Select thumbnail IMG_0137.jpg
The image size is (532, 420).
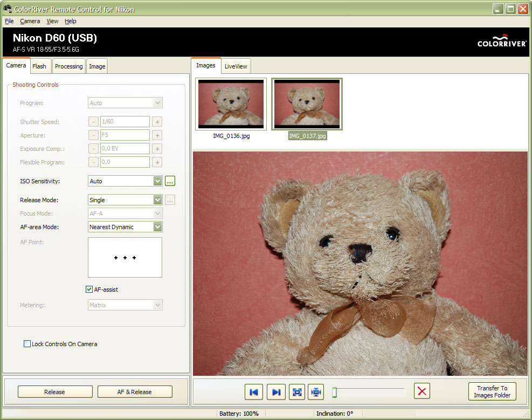coord(307,104)
